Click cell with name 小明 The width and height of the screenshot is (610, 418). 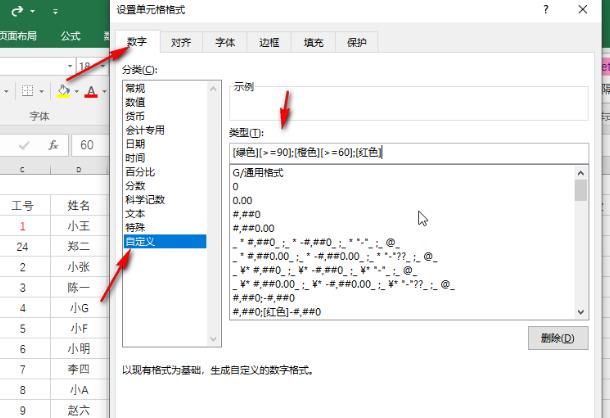click(79, 349)
